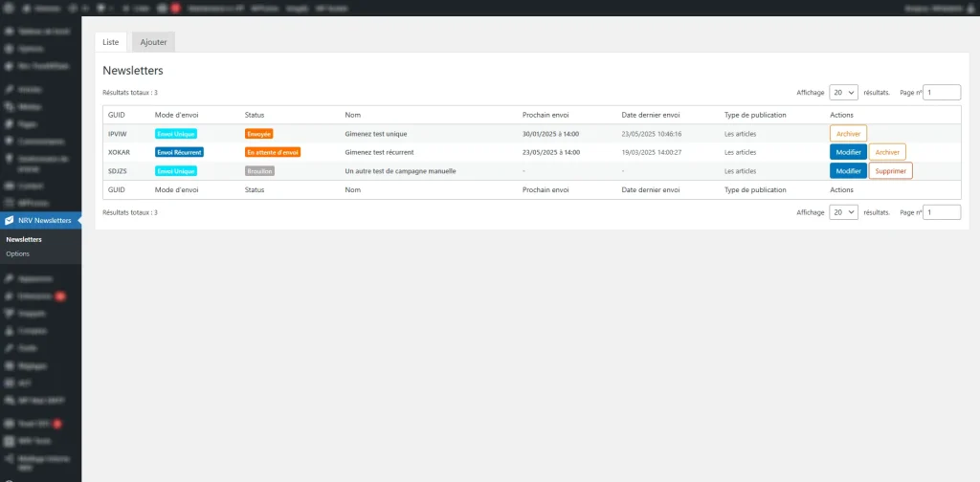
Task: Expand Affichage dropdown below the table
Action: coord(844,212)
